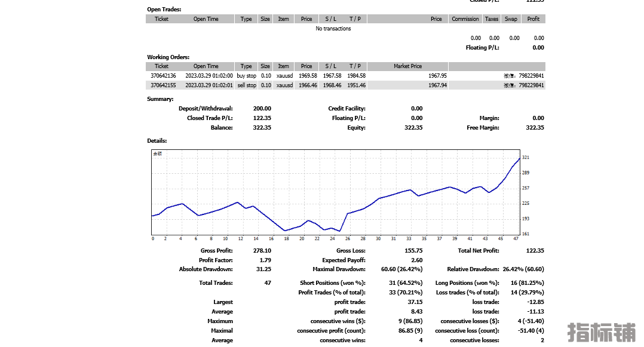Click the "Open Trades:" section heading
644x347 pixels.
[164, 10]
